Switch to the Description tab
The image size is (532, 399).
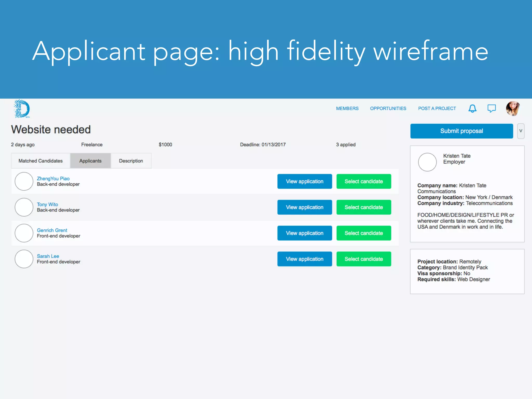(x=131, y=161)
